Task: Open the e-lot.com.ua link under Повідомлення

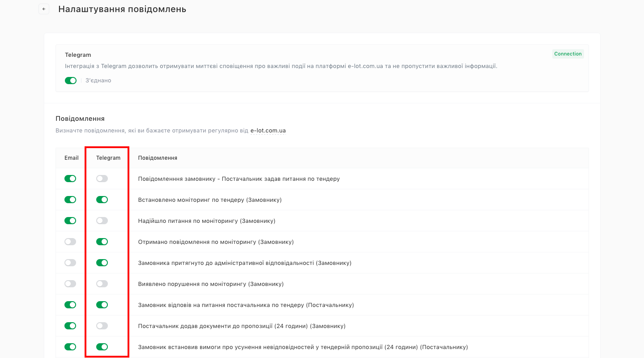Action: coord(268,131)
